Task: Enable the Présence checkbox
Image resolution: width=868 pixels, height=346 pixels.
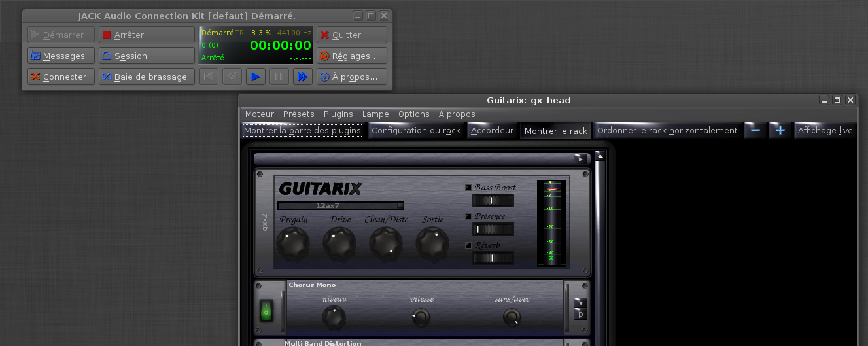Action: pyautogui.click(x=468, y=216)
